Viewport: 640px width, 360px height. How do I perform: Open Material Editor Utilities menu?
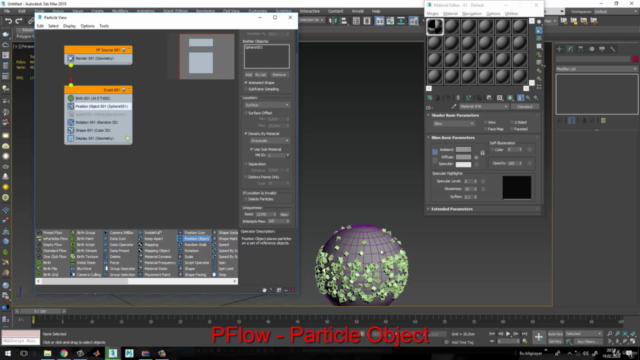click(511, 14)
